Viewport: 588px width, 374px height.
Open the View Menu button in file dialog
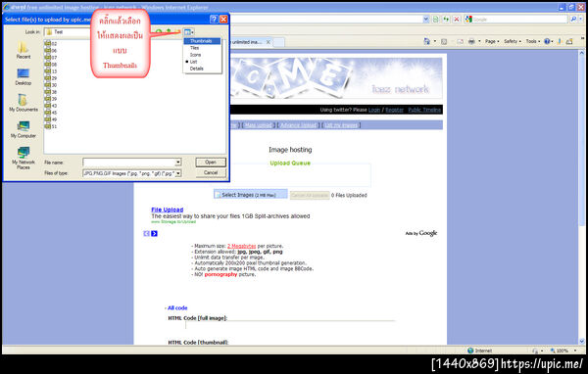pyautogui.click(x=188, y=32)
